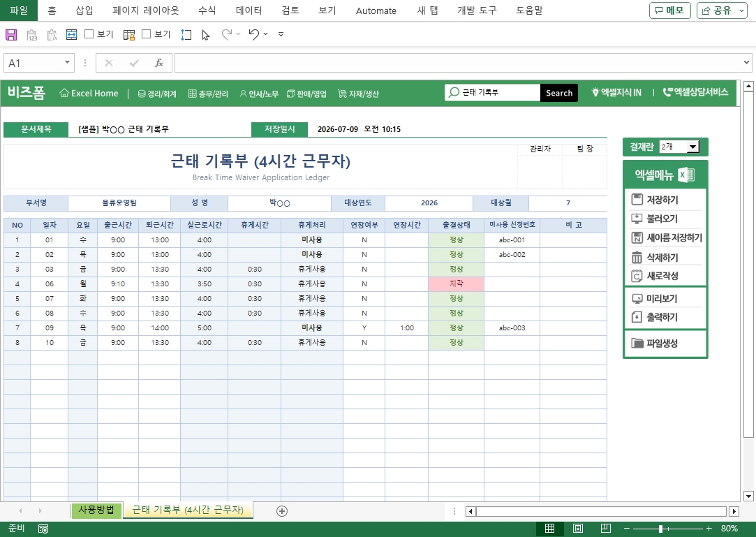Switch to Page Layout view icon

coord(577,529)
